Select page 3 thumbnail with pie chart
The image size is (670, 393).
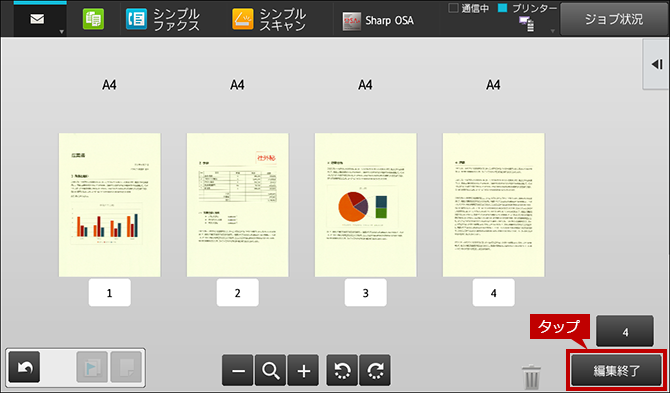366,205
